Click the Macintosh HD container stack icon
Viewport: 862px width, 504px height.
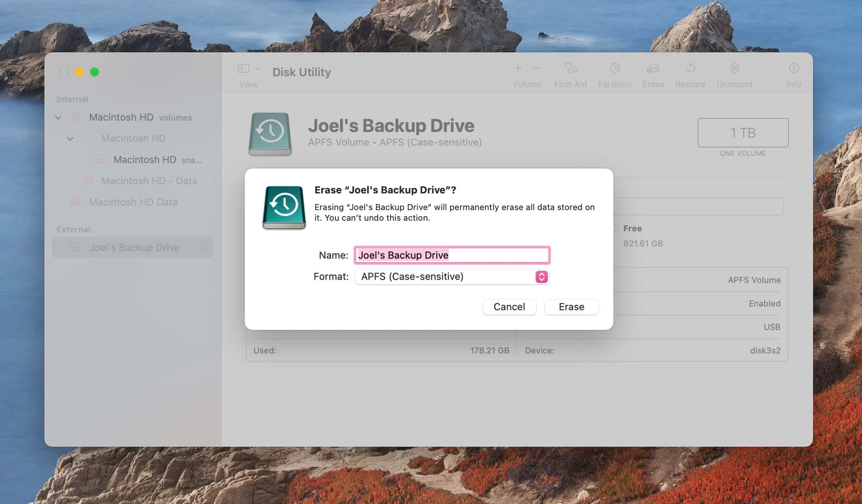click(x=76, y=117)
